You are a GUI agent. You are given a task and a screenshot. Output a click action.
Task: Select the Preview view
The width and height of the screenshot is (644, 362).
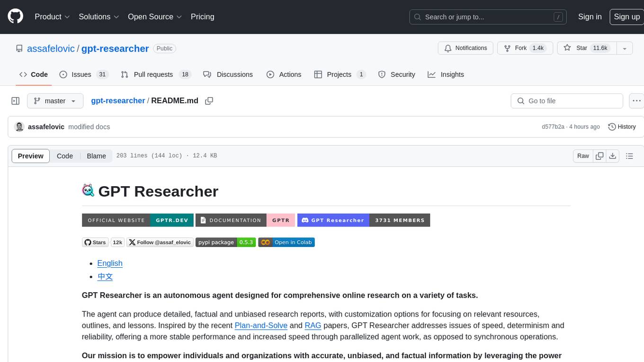point(31,156)
